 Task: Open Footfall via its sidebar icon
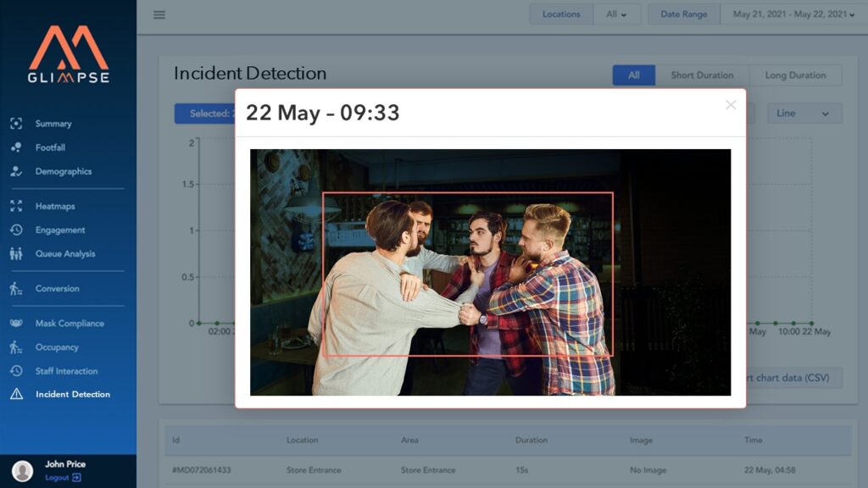16,147
